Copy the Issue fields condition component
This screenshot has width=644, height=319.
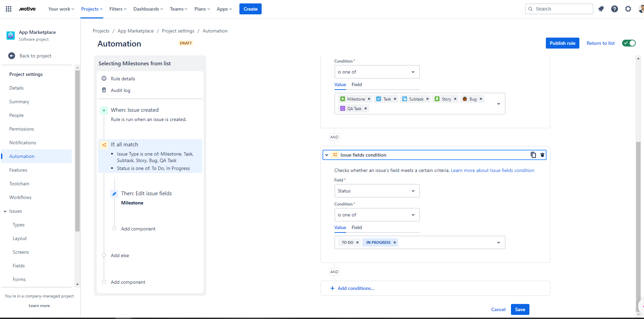[x=533, y=155]
